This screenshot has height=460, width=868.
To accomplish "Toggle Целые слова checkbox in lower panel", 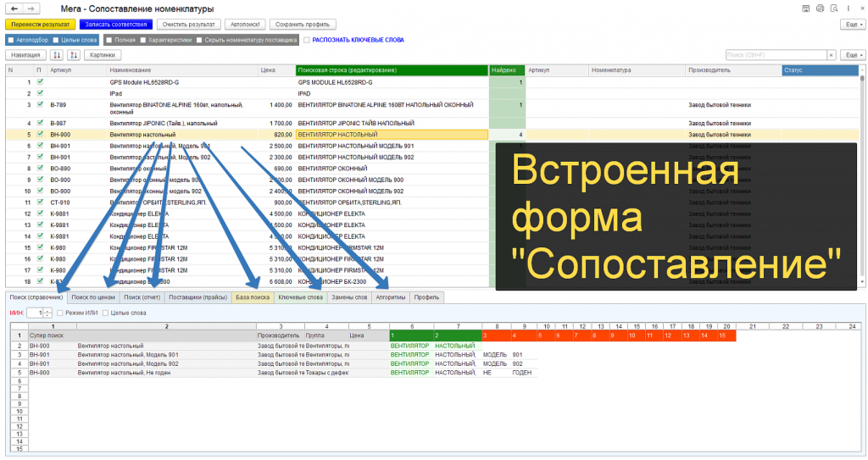I will (105, 313).
